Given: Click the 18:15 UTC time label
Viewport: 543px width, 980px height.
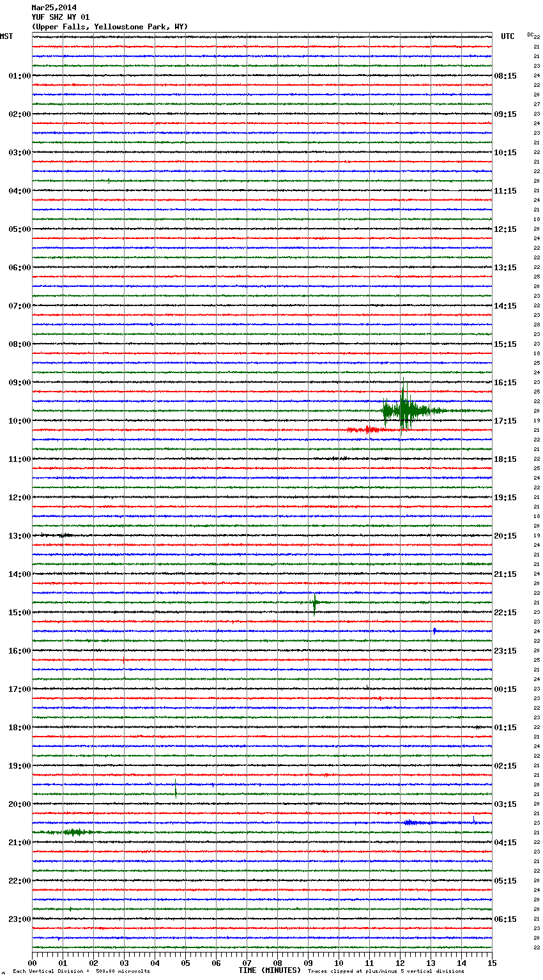Looking at the screenshot, I should [505, 459].
